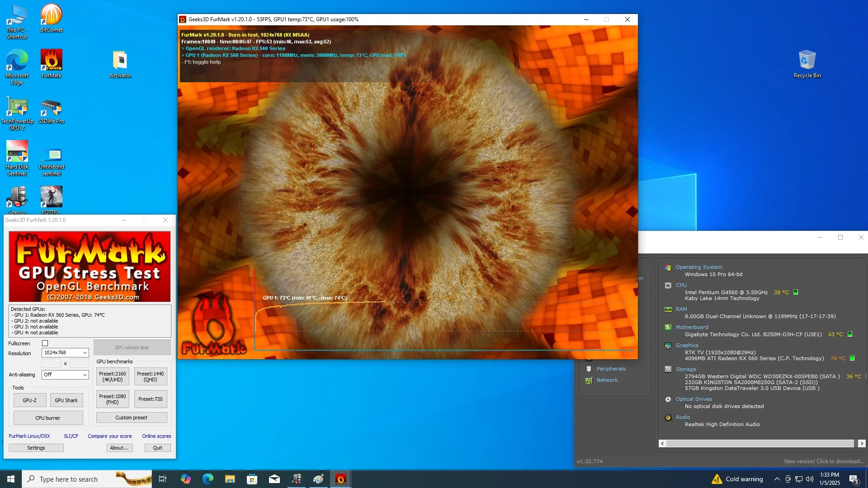Click the Speccy scrollbar right arrow

point(862,444)
